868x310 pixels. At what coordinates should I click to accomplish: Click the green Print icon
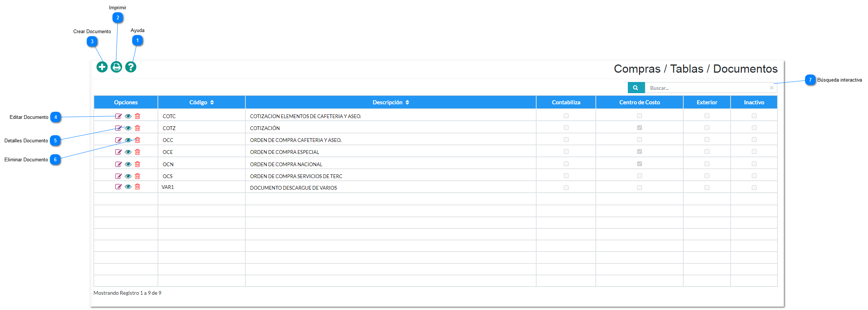coord(117,67)
